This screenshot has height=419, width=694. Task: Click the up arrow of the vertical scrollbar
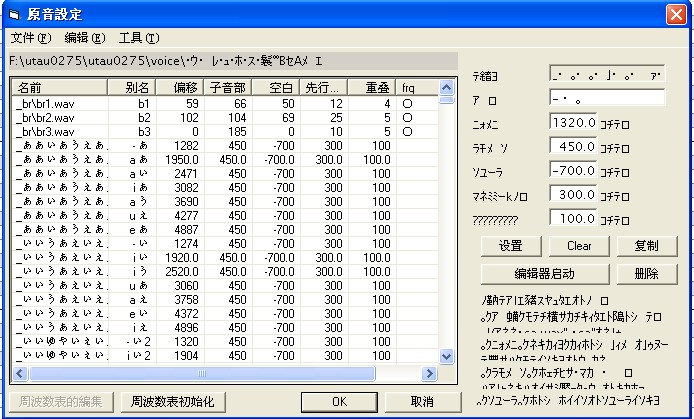coord(446,87)
